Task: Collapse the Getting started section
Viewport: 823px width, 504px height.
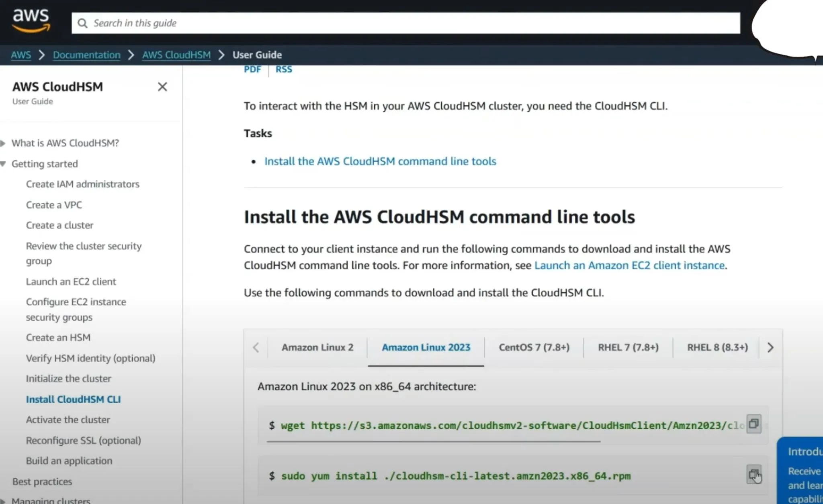Action: (4, 163)
